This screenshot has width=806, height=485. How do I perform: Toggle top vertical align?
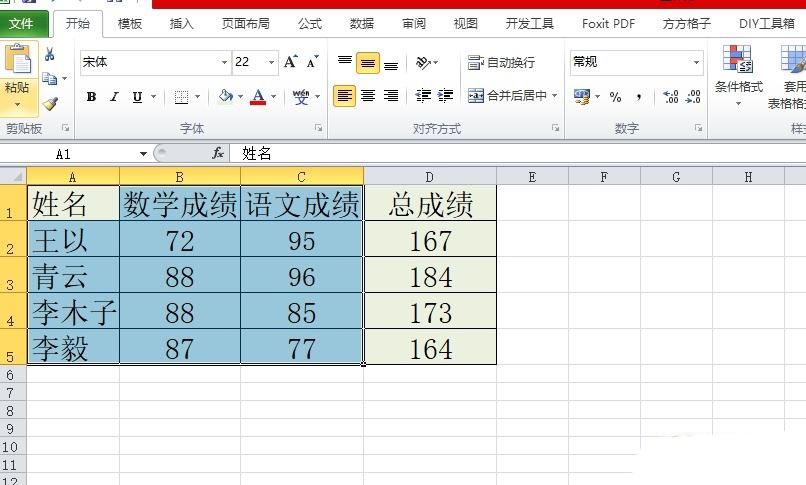pos(344,63)
